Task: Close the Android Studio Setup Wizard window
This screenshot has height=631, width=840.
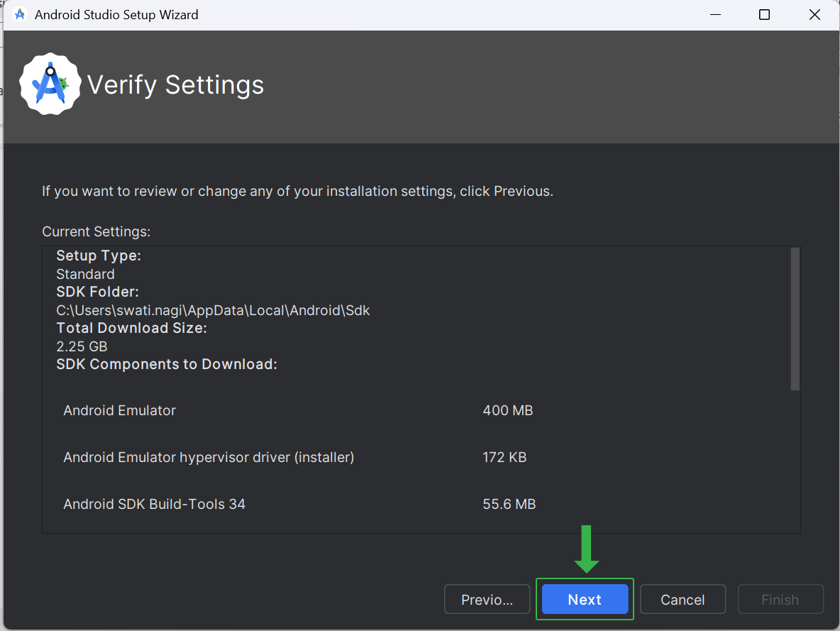Action: [814, 14]
